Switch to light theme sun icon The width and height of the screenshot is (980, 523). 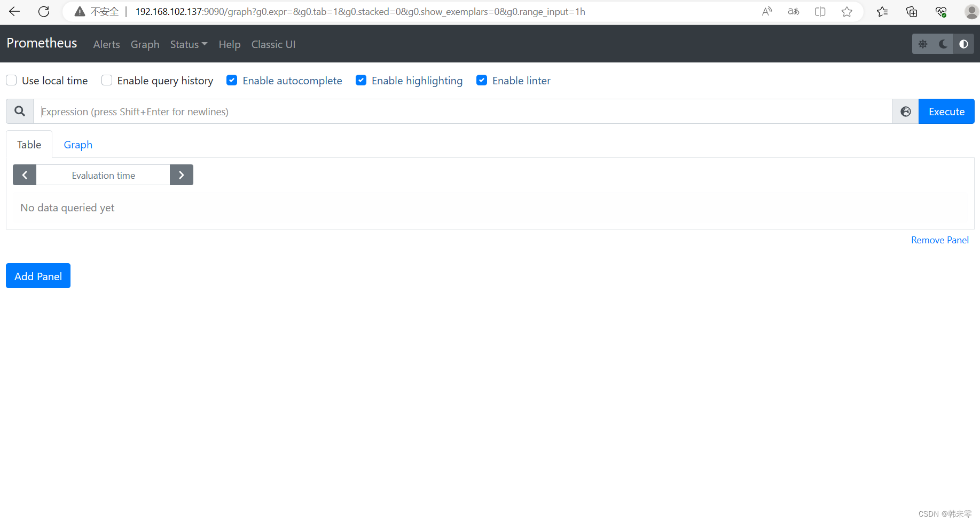point(923,44)
